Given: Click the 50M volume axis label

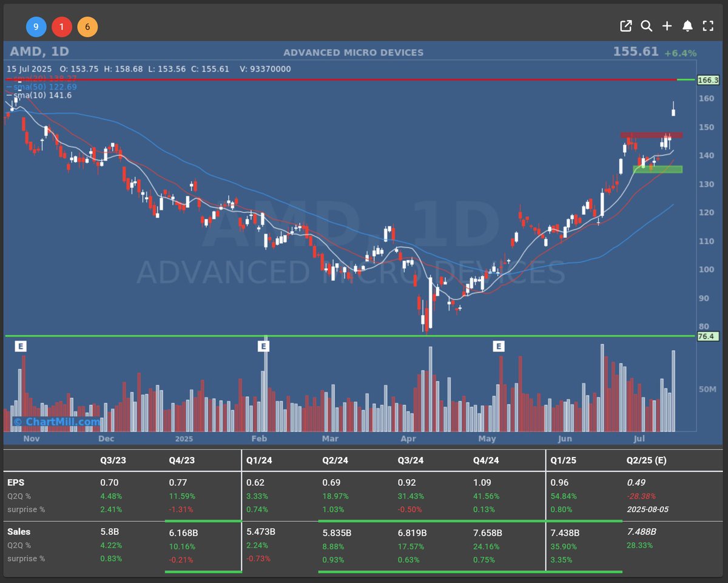Looking at the screenshot, I should click(x=708, y=388).
